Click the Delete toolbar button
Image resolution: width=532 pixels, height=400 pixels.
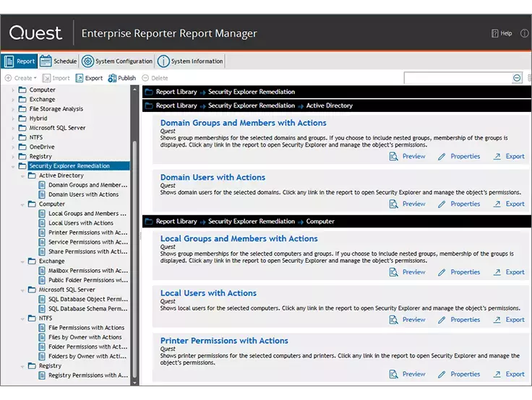(x=155, y=78)
